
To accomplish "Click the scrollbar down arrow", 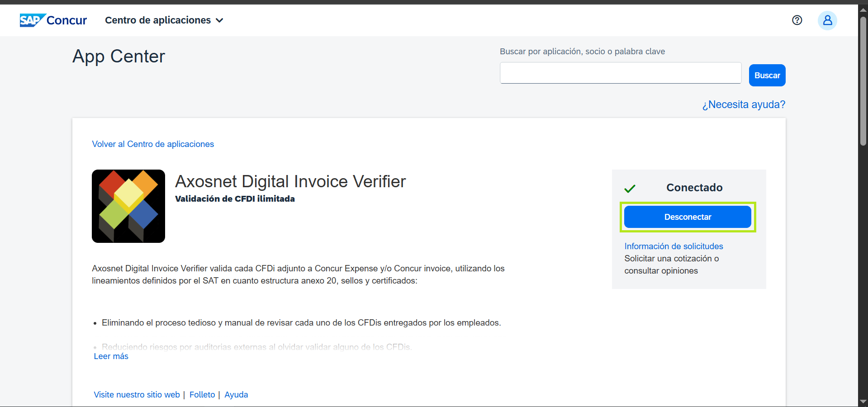I will coord(863,402).
